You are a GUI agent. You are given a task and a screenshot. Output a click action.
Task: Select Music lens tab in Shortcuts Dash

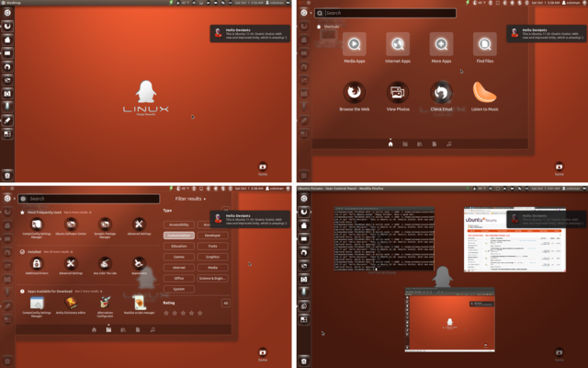click(x=449, y=144)
